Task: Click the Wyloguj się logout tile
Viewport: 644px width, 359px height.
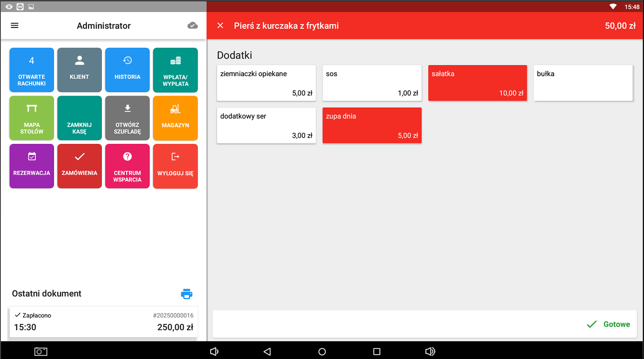Action: [175, 166]
